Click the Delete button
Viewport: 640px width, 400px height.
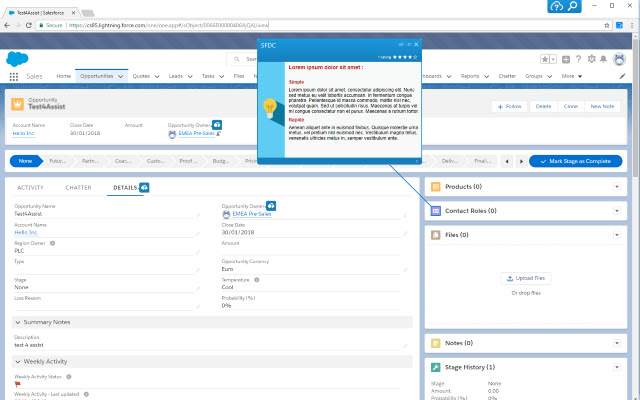point(543,107)
